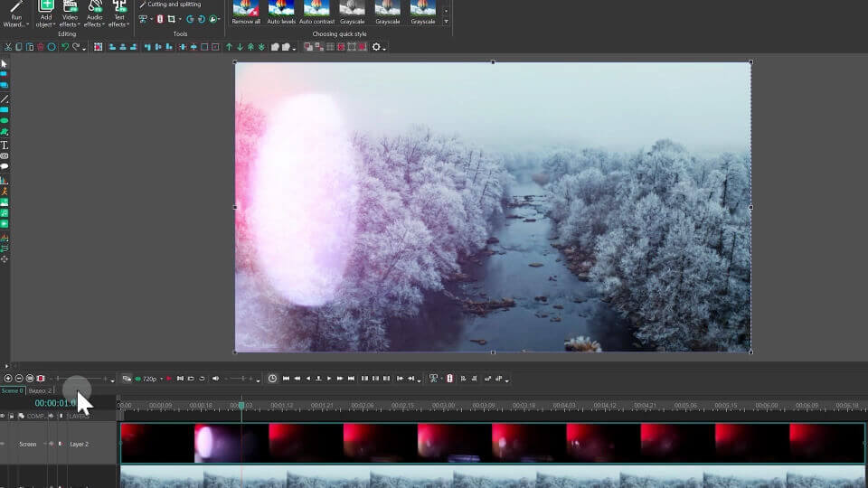The width and height of the screenshot is (868, 488).
Task: Click the settings gear icon in toolbar
Action: 377,47
